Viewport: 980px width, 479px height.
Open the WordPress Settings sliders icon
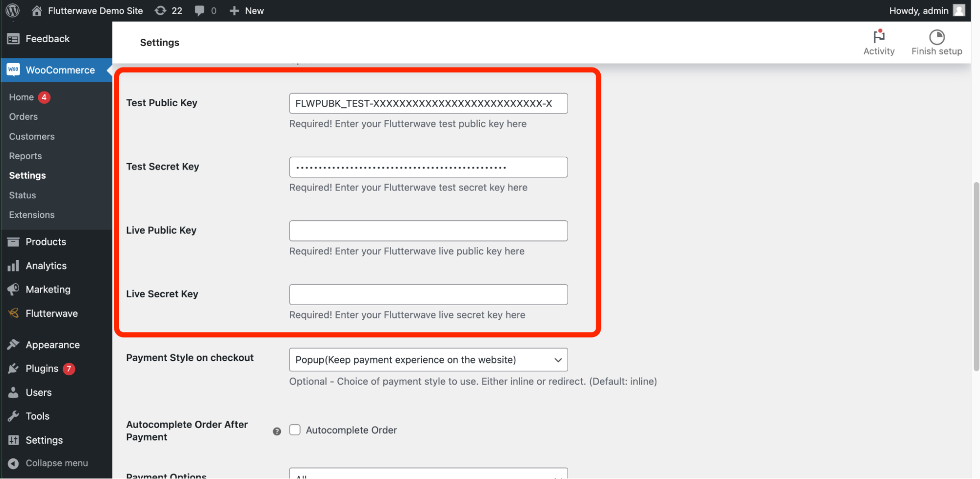pyautogui.click(x=13, y=440)
